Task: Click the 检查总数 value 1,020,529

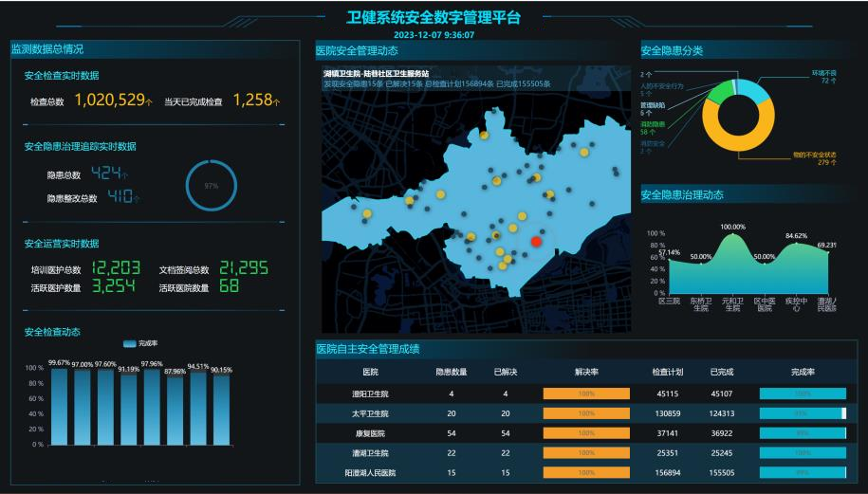Action: click(x=110, y=101)
